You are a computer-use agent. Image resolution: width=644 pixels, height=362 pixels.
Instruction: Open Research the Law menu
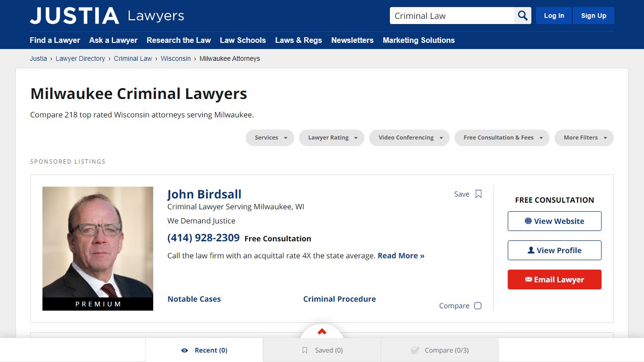(179, 40)
